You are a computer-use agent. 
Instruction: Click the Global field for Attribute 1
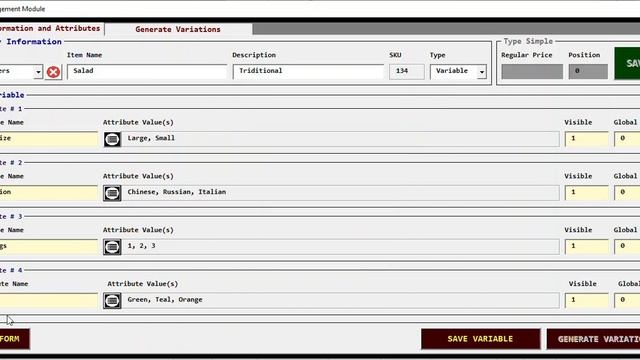627,139
